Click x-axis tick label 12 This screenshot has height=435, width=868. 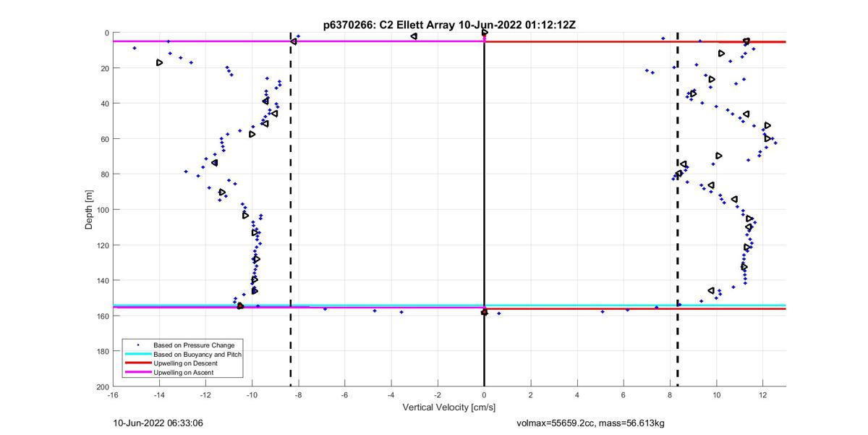tap(762, 395)
